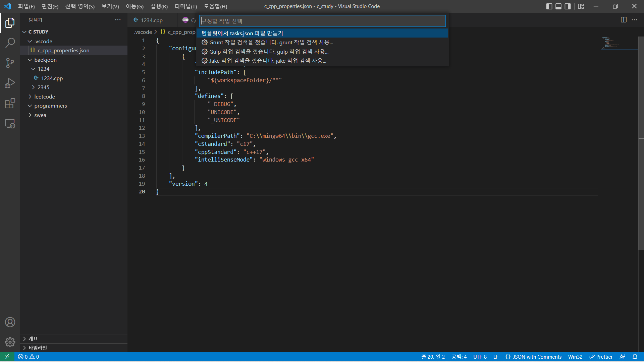Screen dimensions: 644x362
Task: Open Run and Debug view
Action: click(10, 83)
